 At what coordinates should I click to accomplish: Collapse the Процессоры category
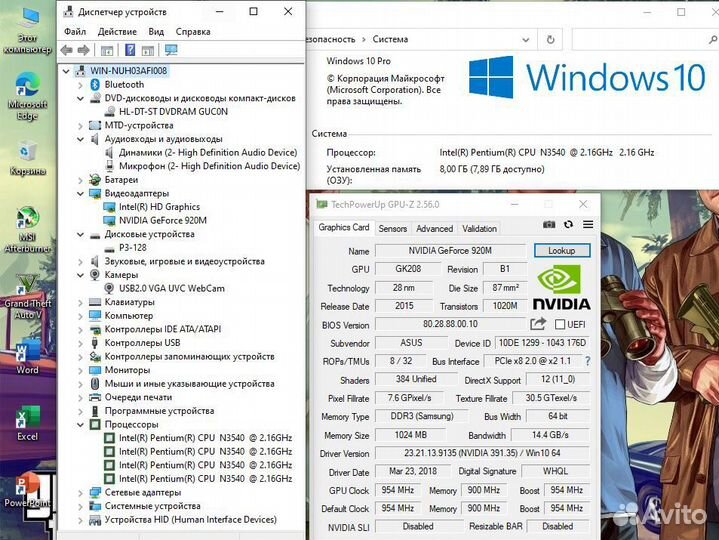tap(80, 424)
